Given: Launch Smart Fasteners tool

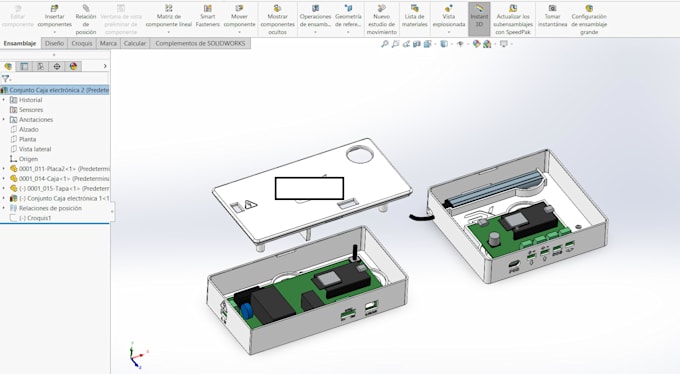Looking at the screenshot, I should pos(208,16).
